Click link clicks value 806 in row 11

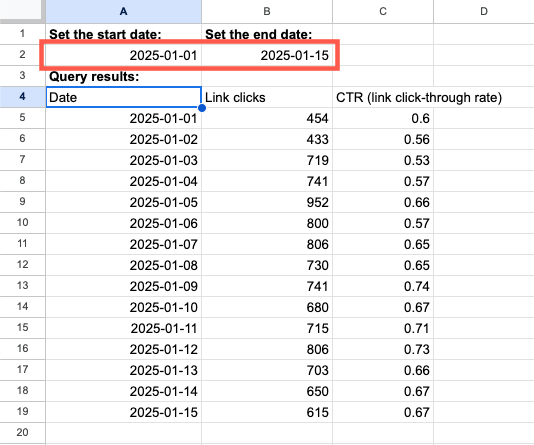click(267, 244)
